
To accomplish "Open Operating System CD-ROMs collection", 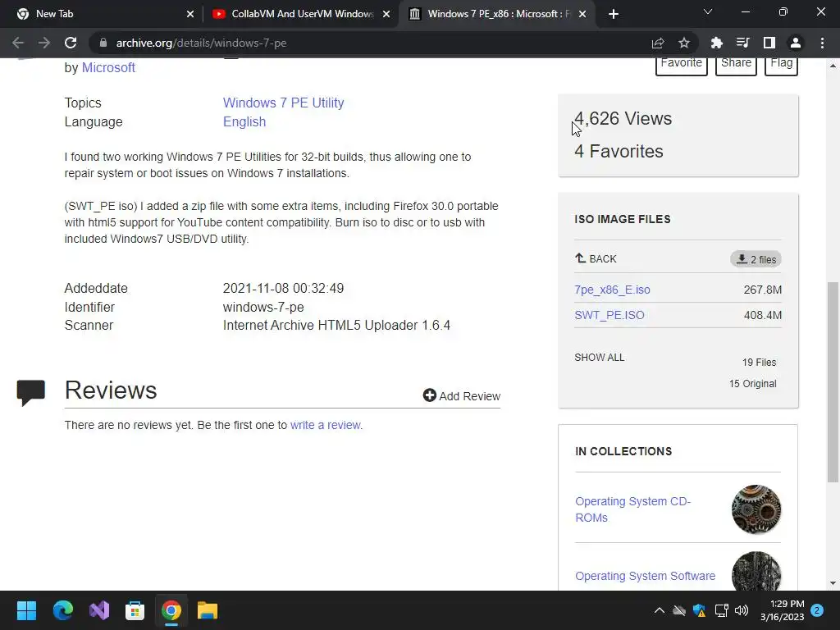I will coord(633,509).
